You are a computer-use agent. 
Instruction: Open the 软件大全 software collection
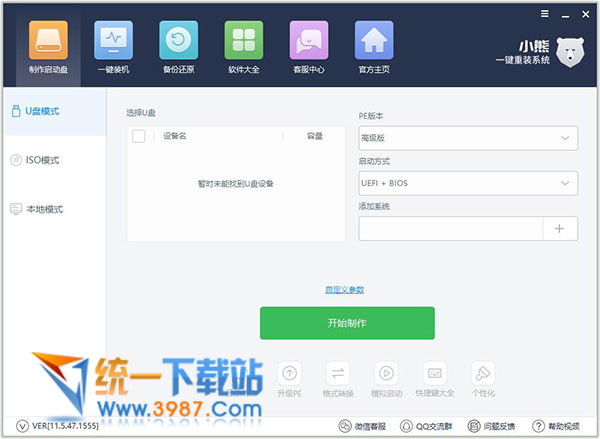243,47
